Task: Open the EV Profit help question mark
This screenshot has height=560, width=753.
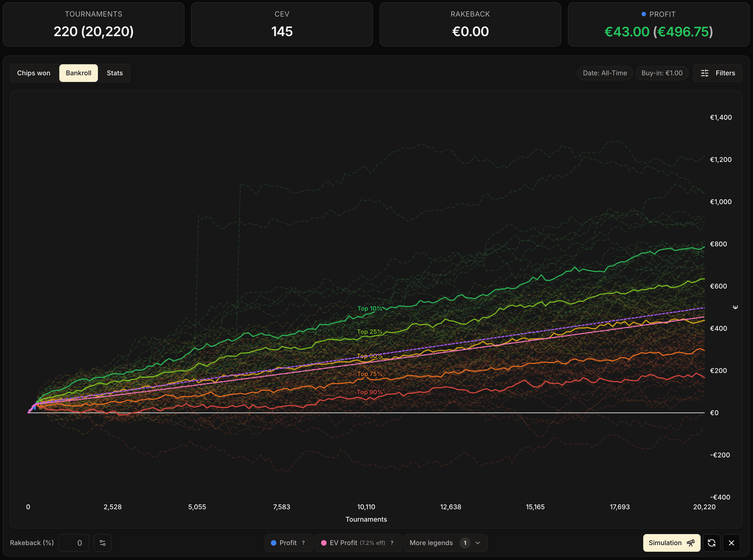Action: [392, 543]
